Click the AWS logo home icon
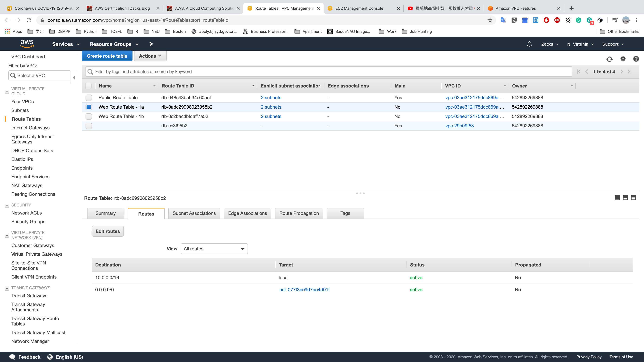 click(x=27, y=44)
